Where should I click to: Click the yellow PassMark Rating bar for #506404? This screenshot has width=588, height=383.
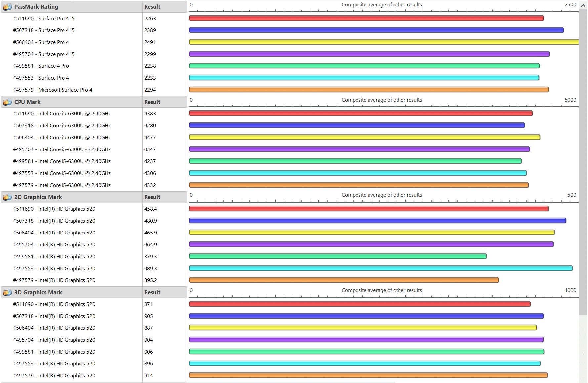pos(384,42)
